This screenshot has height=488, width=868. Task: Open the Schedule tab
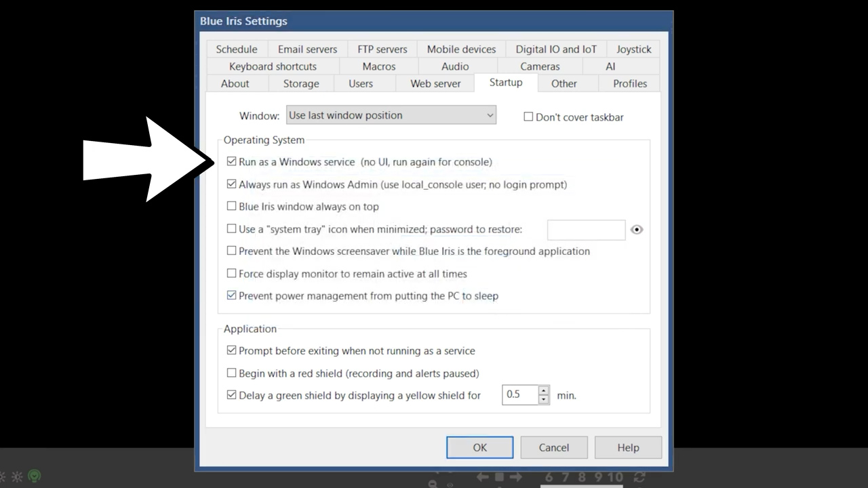point(237,49)
